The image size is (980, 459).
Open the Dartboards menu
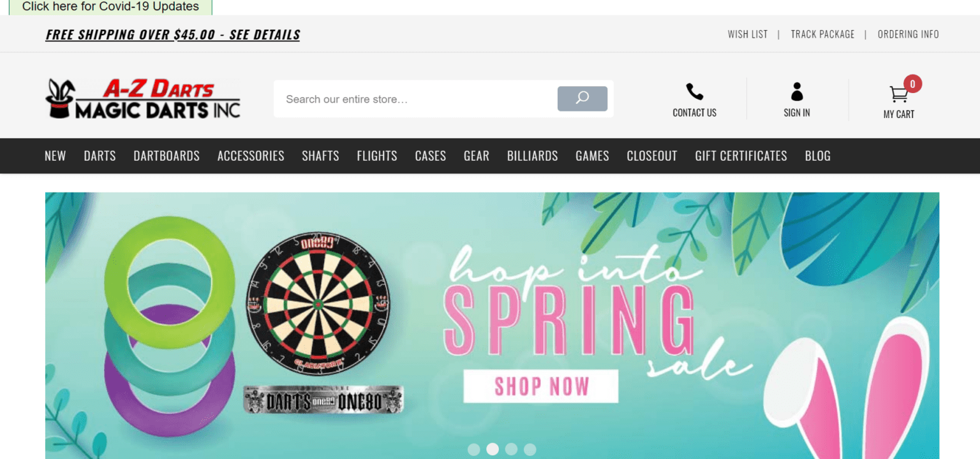tap(167, 156)
